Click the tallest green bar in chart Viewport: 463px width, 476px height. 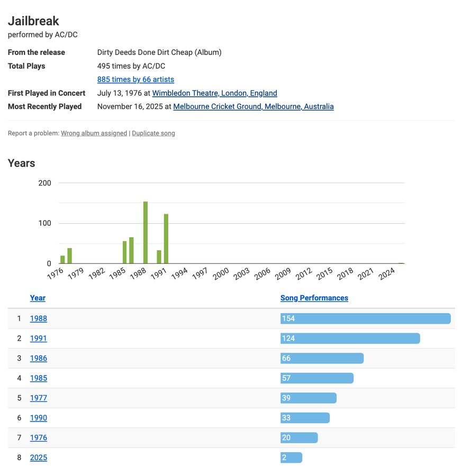pyautogui.click(x=146, y=233)
